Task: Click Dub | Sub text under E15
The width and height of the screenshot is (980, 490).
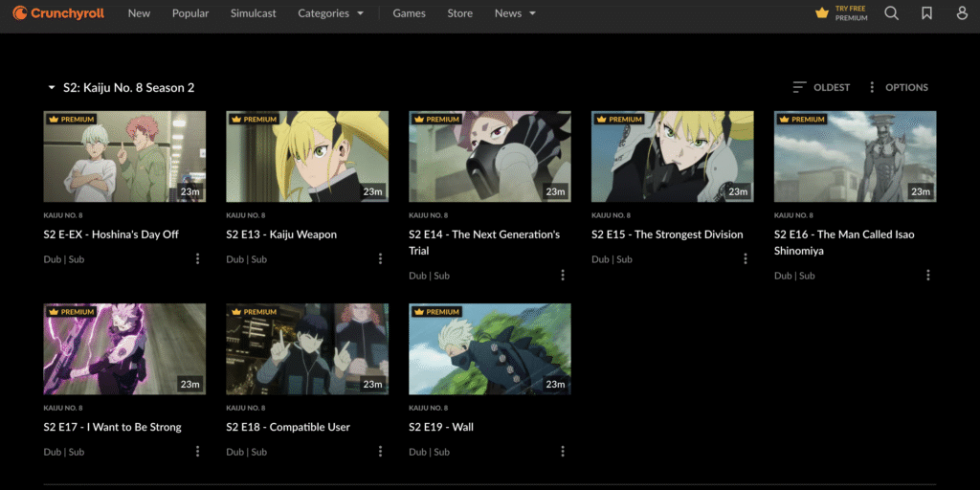Action: [x=612, y=258]
